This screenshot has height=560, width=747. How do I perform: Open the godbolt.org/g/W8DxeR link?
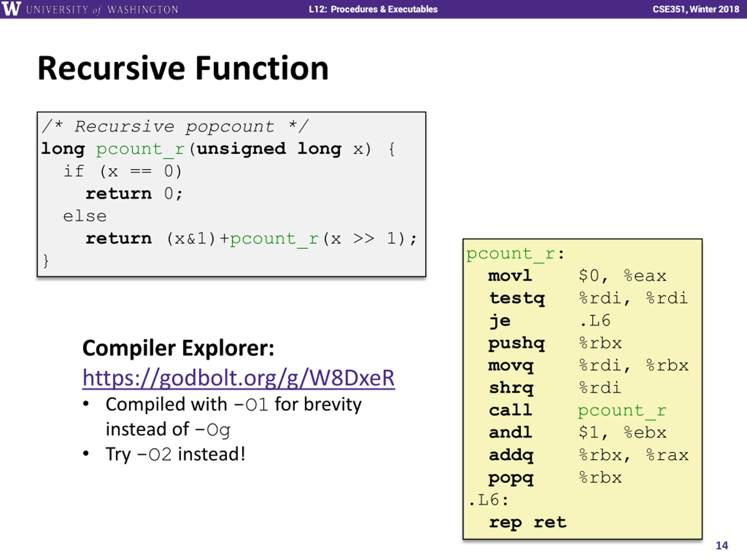(239, 378)
